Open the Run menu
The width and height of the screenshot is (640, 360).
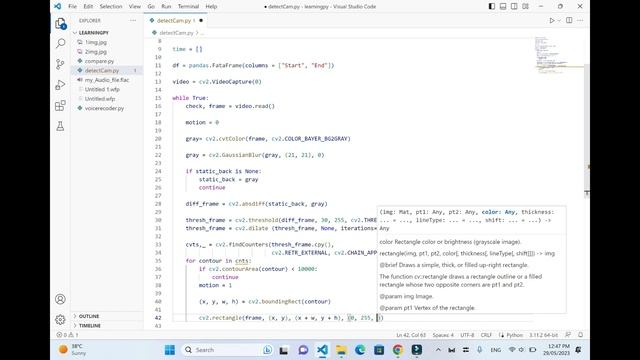pyautogui.click(x=166, y=7)
